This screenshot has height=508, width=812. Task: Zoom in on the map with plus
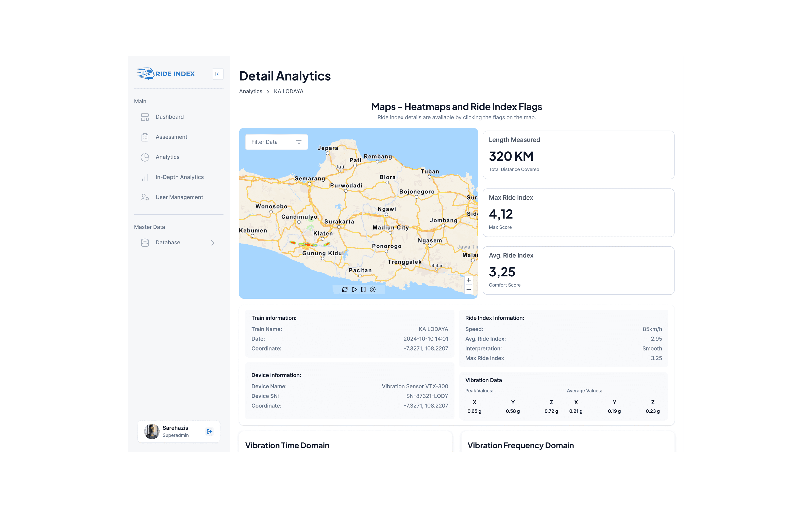(x=468, y=280)
